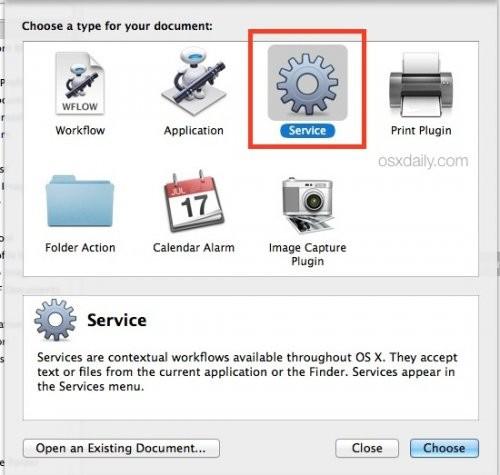Click the Print Plugin text label
500x475 pixels.
pyautogui.click(x=421, y=131)
